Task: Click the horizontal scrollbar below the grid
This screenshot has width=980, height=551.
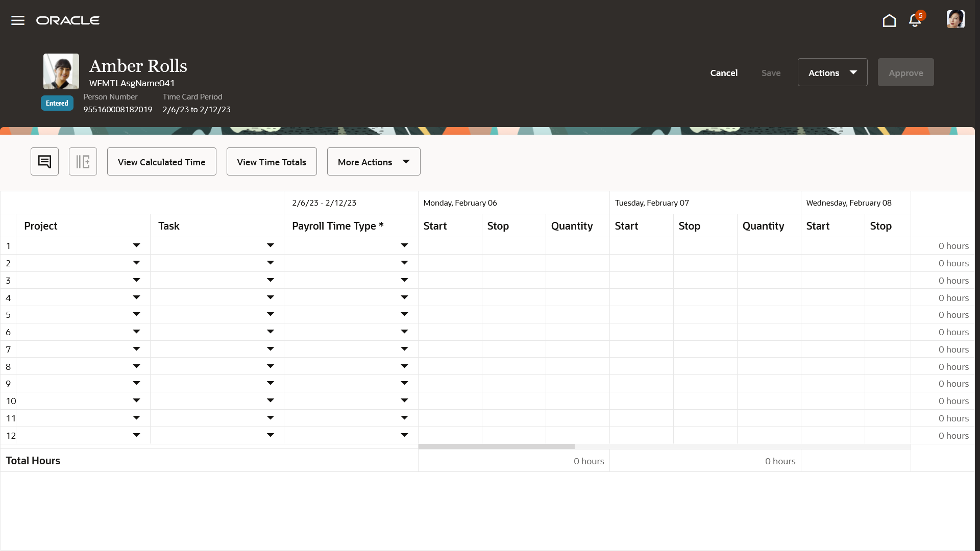Action: point(497,446)
